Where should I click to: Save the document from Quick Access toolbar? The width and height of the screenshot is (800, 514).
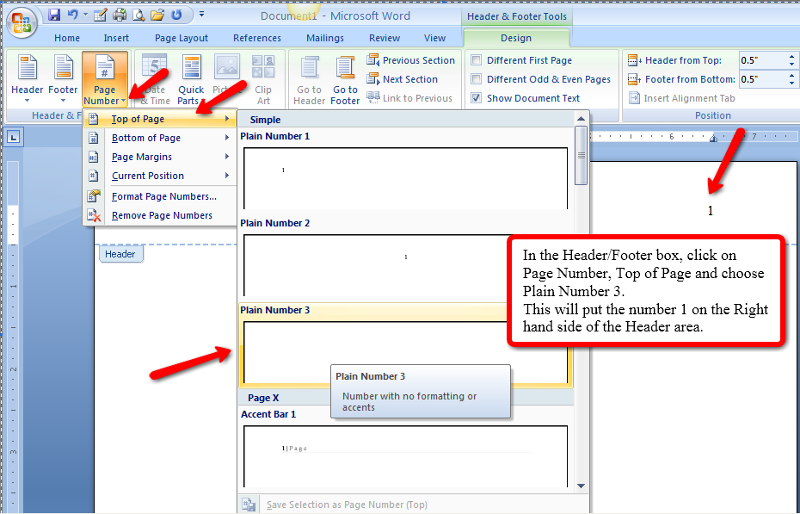coord(54,15)
